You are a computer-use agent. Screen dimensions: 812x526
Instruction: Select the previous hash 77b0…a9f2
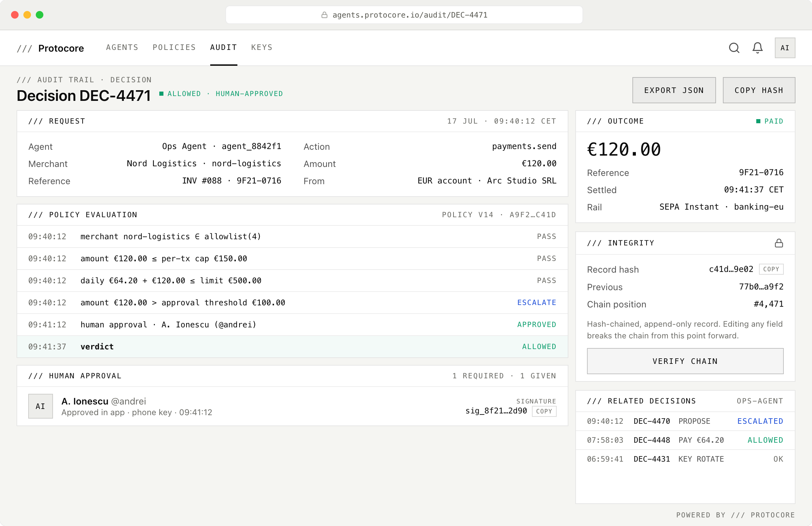[x=761, y=287]
